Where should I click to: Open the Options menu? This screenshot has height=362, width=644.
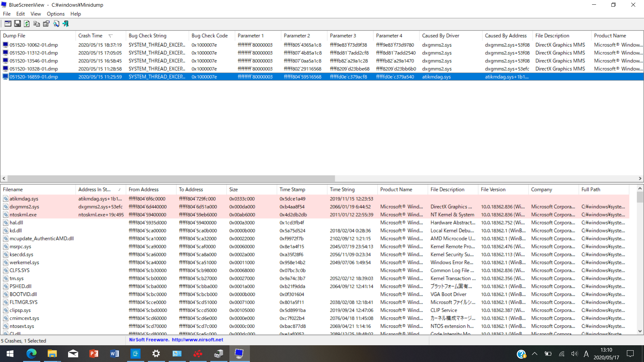pos(56,14)
